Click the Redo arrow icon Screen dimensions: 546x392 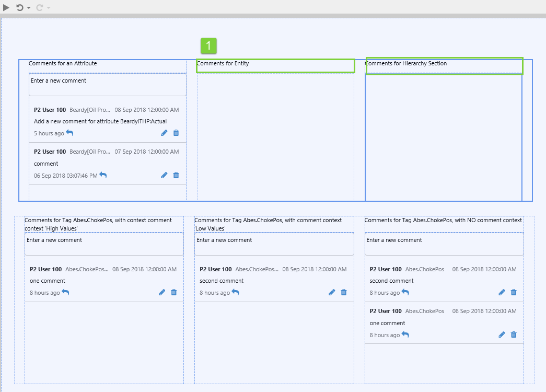point(40,7)
